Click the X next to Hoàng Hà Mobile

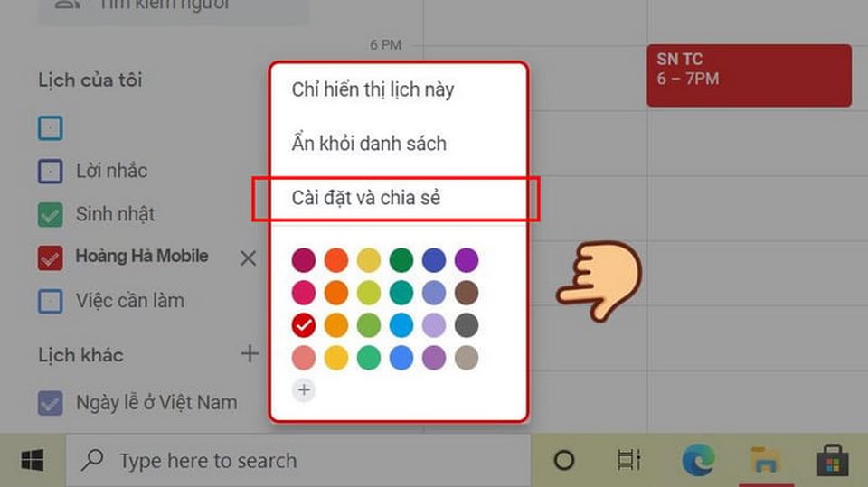click(x=248, y=258)
